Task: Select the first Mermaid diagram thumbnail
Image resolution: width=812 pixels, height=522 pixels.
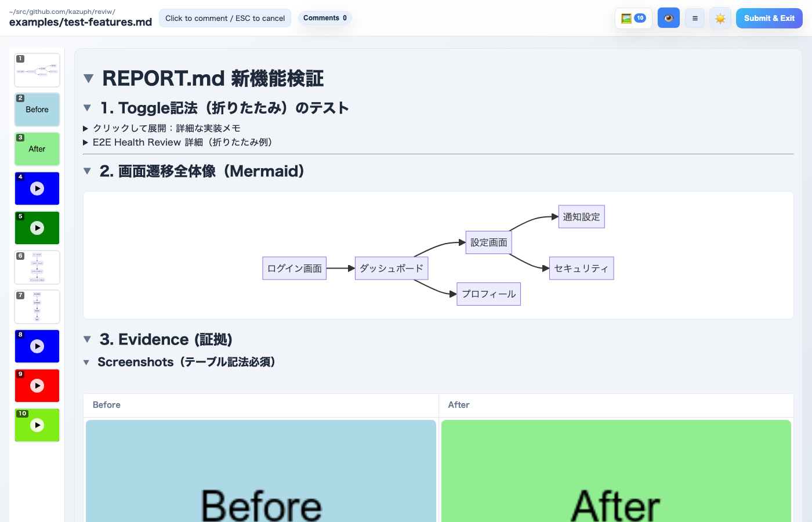Action: (37, 70)
